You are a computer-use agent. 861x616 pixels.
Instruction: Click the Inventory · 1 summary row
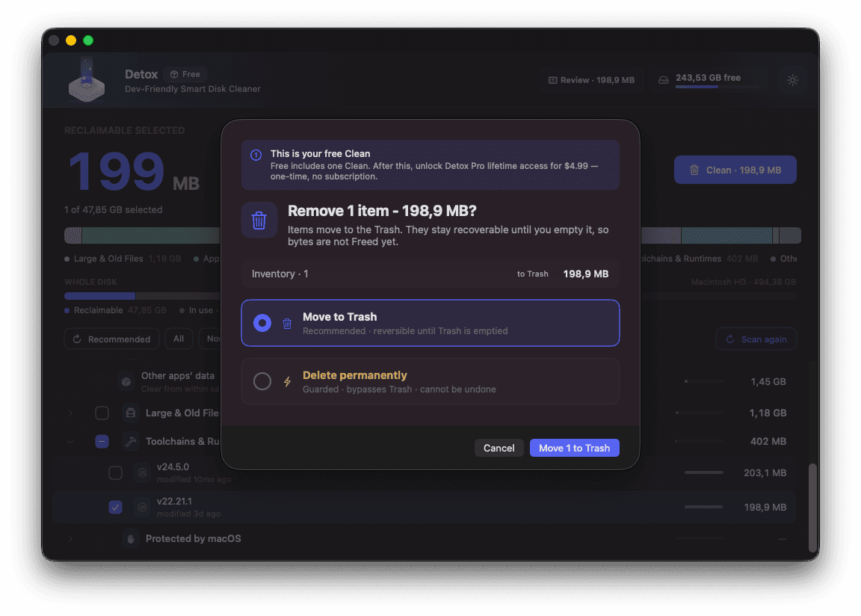coord(430,274)
